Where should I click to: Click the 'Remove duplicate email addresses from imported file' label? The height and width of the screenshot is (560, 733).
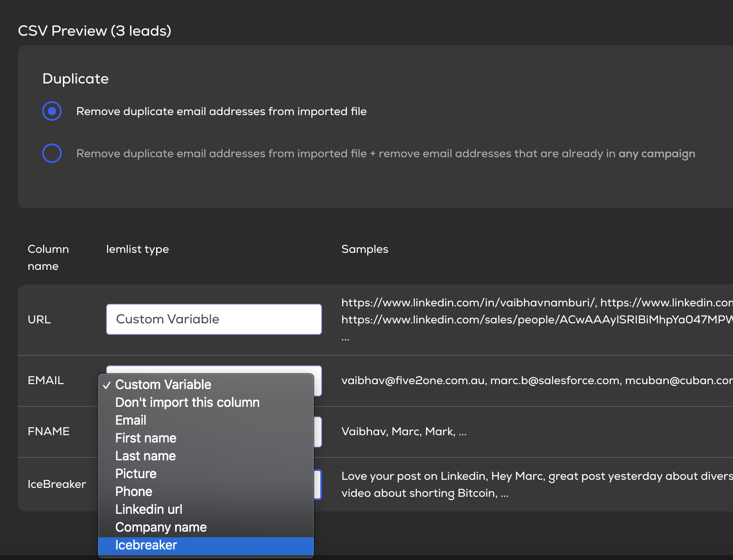click(x=221, y=111)
